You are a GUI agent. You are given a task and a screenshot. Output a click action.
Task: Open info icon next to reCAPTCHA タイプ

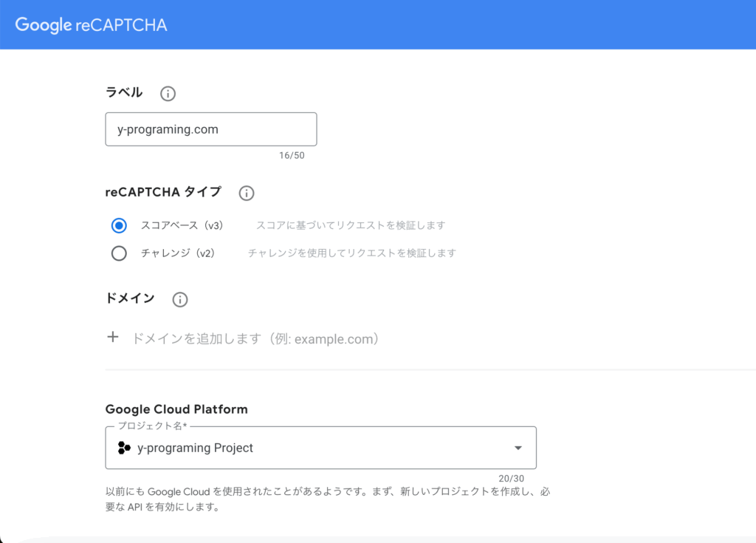coord(247,193)
